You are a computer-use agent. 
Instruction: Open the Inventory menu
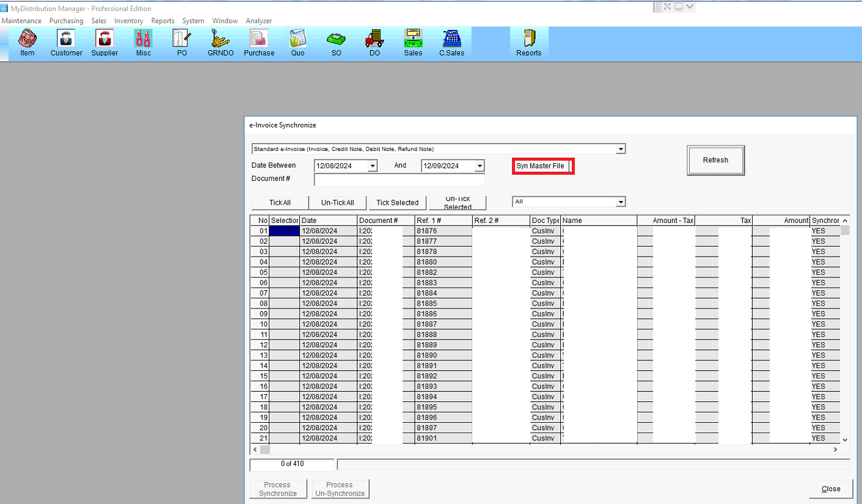pos(128,21)
